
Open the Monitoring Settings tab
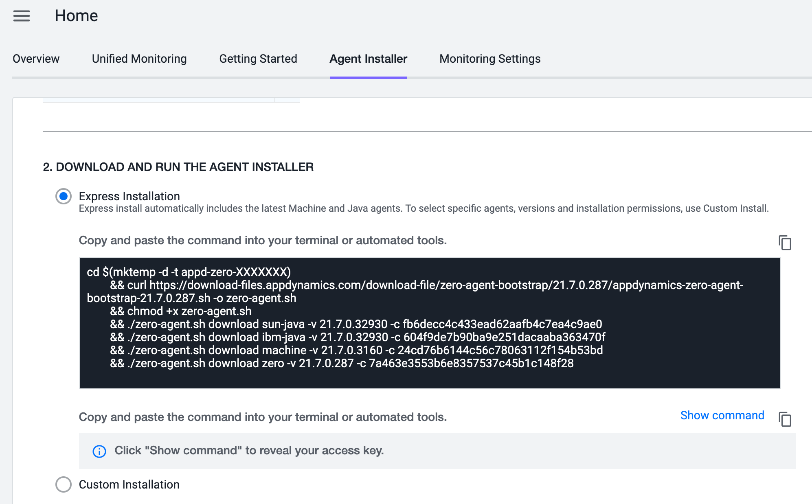pyautogui.click(x=490, y=59)
